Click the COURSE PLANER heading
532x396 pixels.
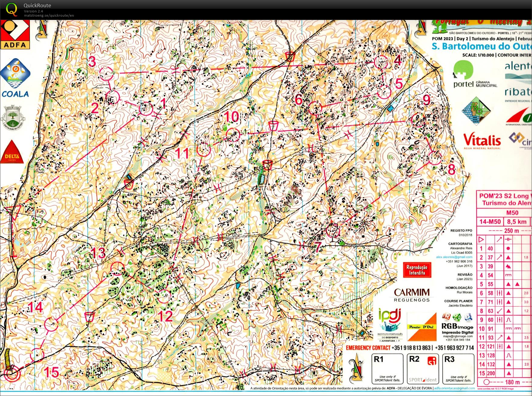tap(458, 301)
